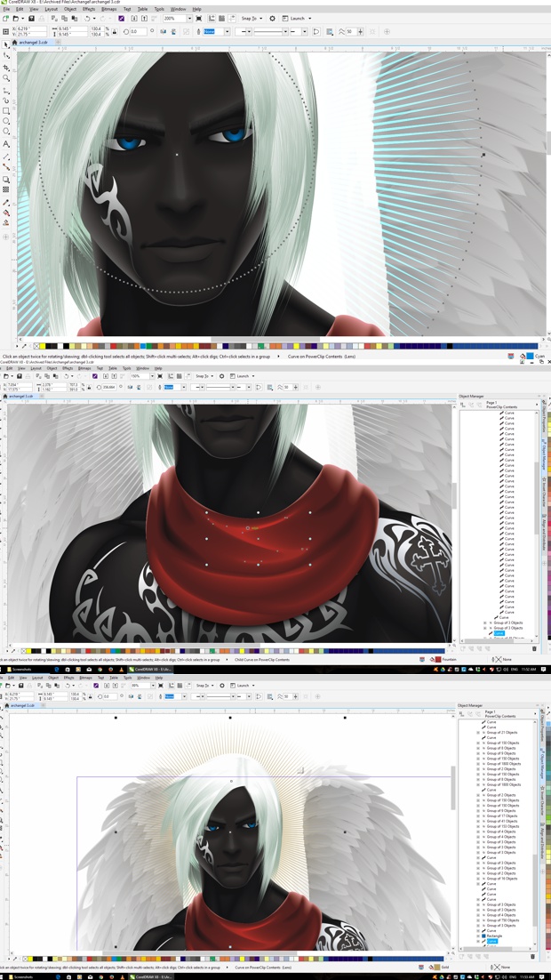Open Effects menu in top window

(89, 10)
